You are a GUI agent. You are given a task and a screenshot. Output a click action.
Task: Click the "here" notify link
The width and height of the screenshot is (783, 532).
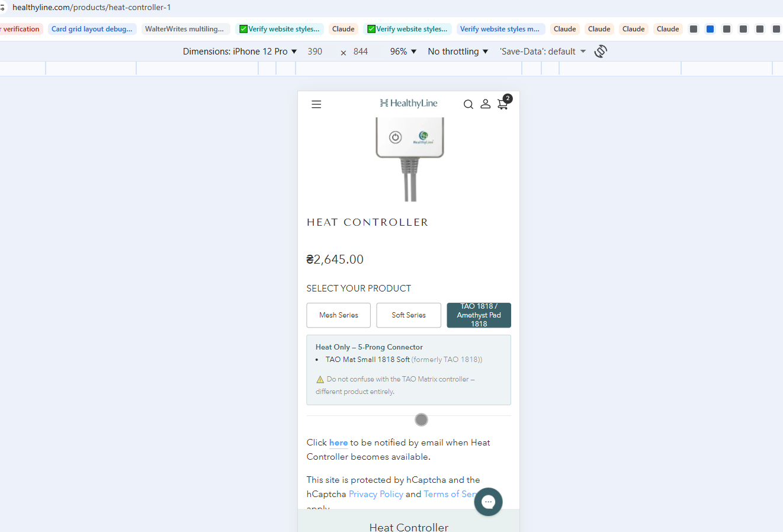coord(338,443)
